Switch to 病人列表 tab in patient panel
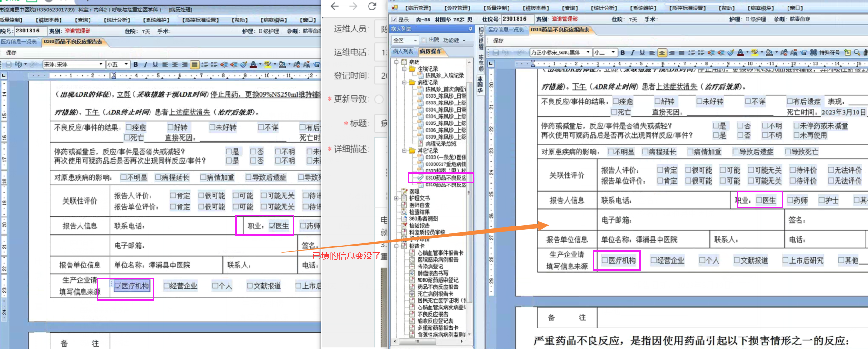This screenshot has height=349, width=868. [403, 51]
